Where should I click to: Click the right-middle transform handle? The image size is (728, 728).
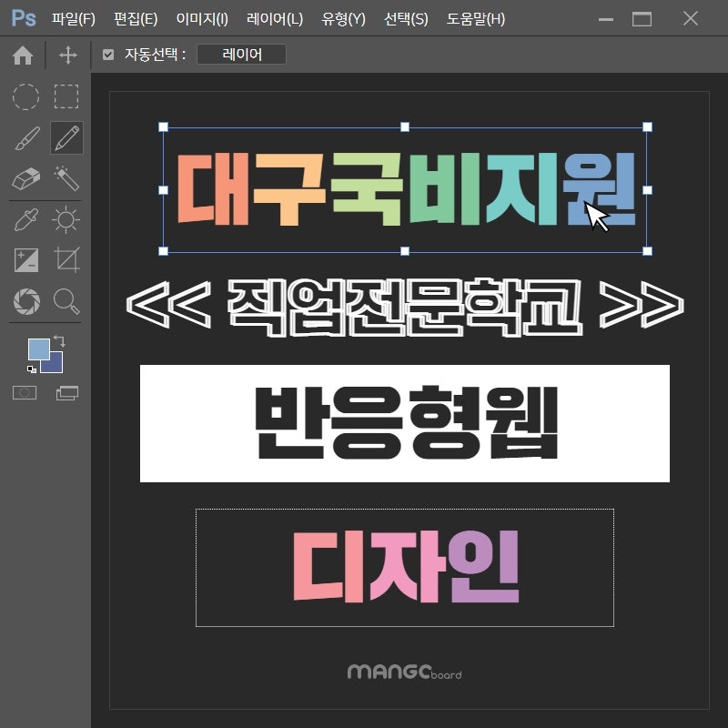(647, 189)
